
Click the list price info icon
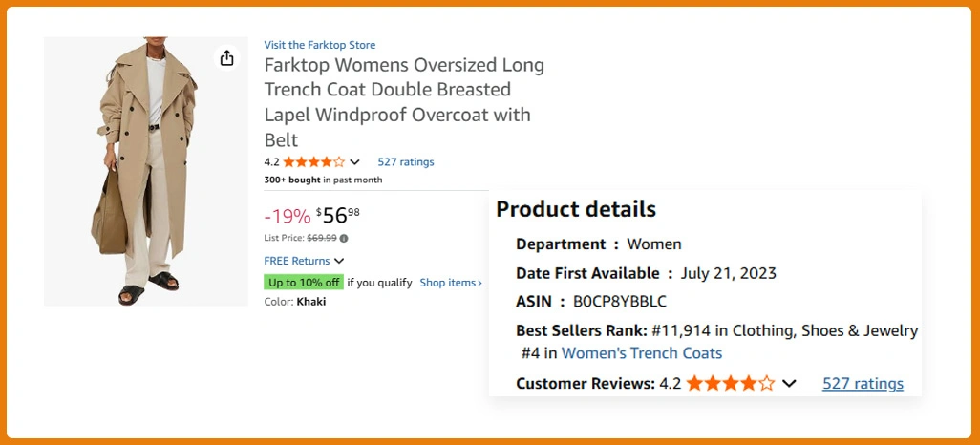click(344, 238)
